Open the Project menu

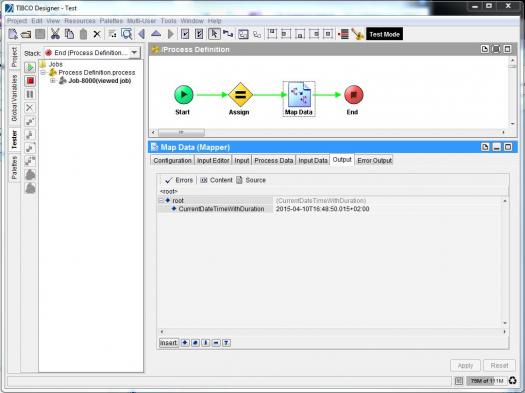[x=17, y=21]
